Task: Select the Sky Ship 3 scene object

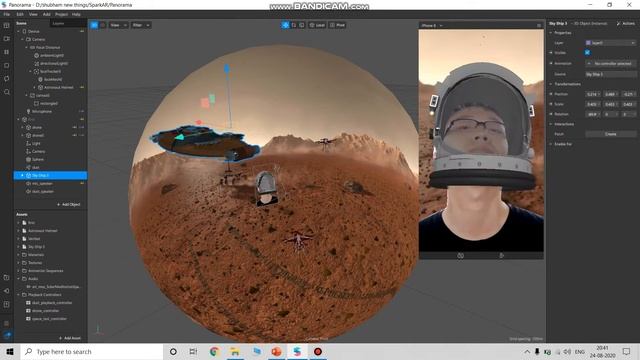Action: [50, 175]
